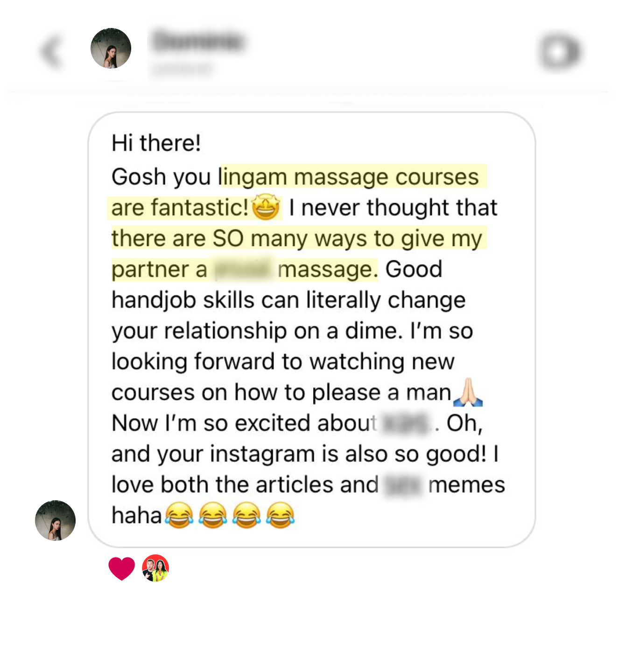This screenshot has width=619, height=672.
Task: Open the sender avatar beside the message bubble
Action: (x=55, y=520)
